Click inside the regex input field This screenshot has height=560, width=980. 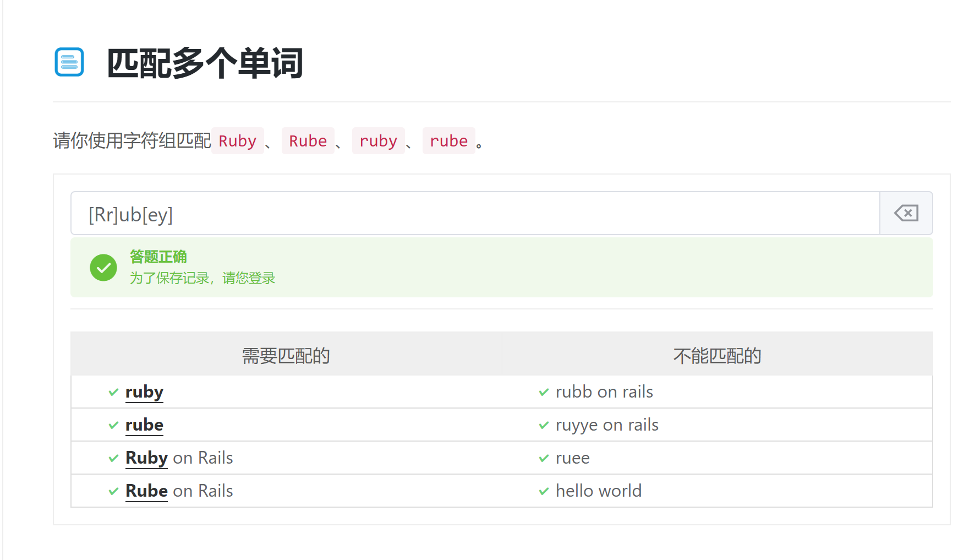coord(473,214)
